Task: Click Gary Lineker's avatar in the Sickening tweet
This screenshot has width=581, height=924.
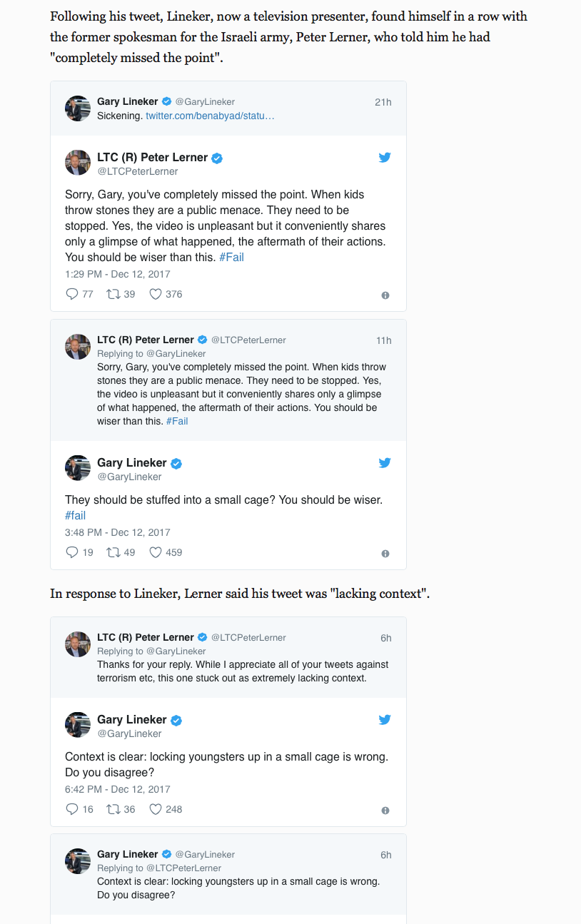Action: click(78, 108)
